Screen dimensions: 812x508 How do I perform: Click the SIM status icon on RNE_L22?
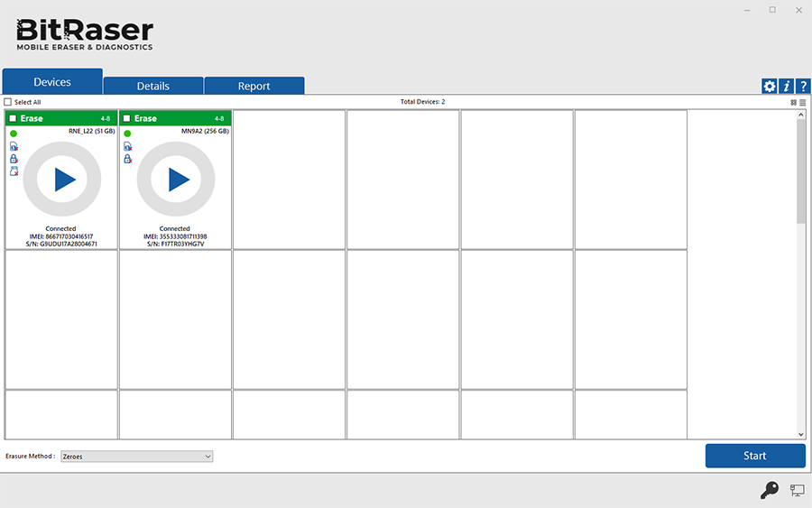point(14,146)
